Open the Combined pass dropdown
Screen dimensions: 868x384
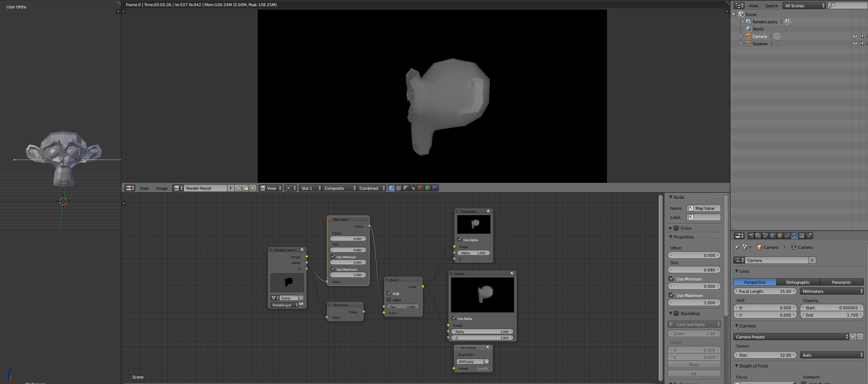[372, 188]
